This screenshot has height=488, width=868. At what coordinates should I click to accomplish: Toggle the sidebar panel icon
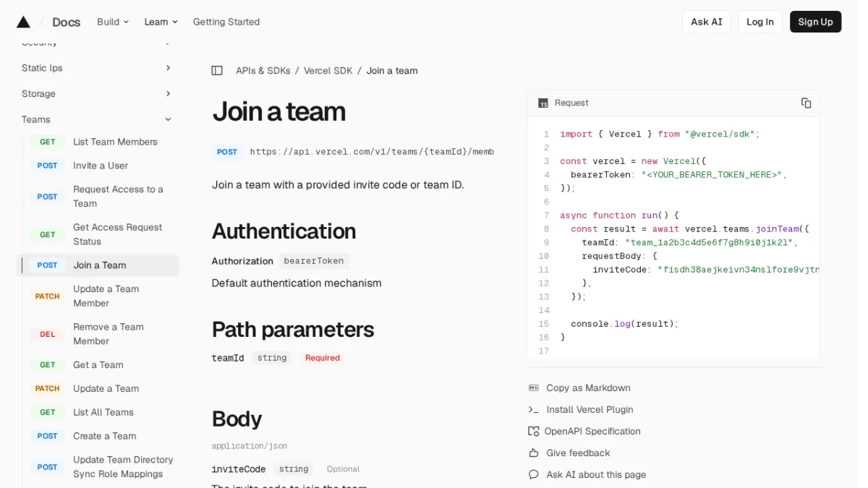click(217, 71)
